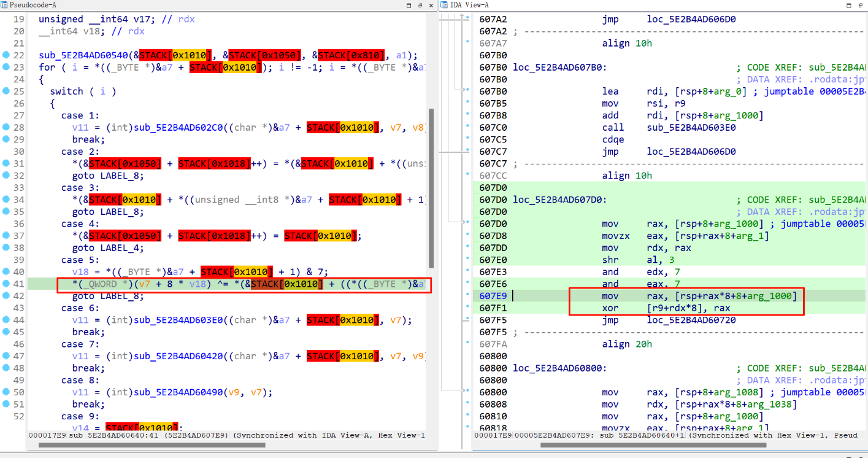Viewport: 868px width, 458px height.
Task: Click the Pseudocode-A status line text
Action: (227, 435)
